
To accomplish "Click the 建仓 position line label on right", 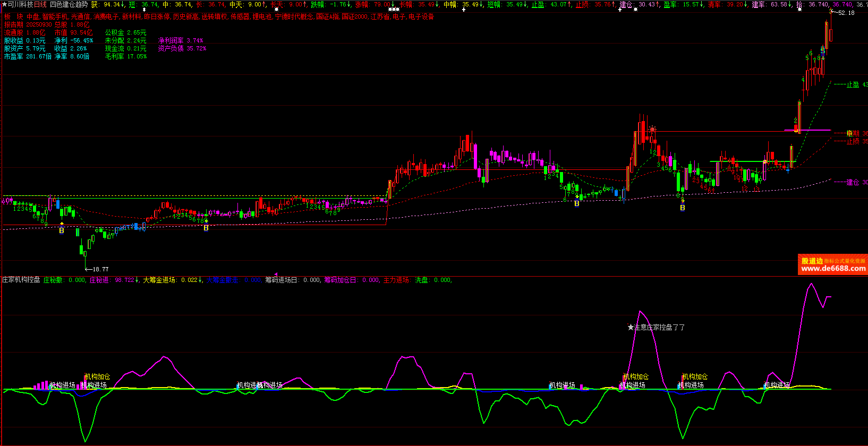I will tap(853, 182).
